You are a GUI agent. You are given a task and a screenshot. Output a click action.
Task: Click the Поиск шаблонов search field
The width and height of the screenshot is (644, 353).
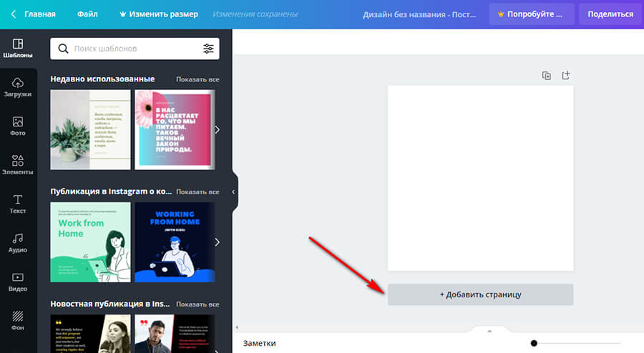click(x=132, y=49)
